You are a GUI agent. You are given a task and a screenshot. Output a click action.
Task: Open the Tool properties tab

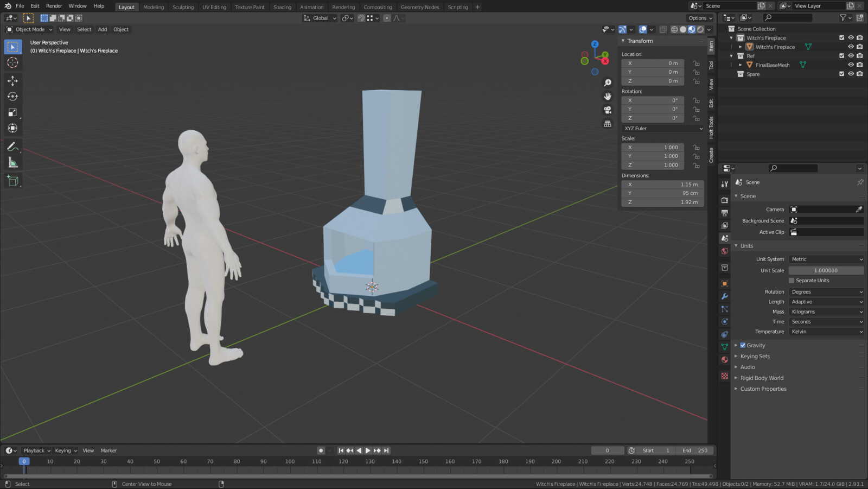[724, 184]
